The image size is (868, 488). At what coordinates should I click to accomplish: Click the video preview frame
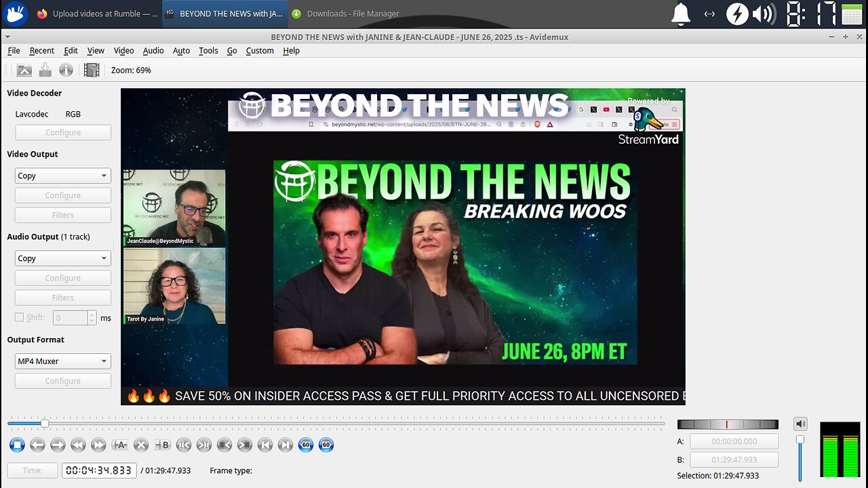[403, 247]
